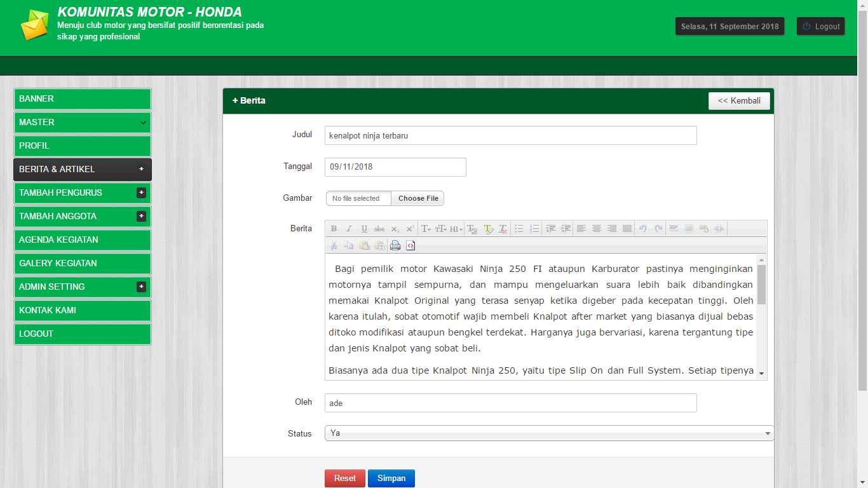The image size is (868, 488).
Task: Justify text with the full-align icon
Action: [627, 229]
